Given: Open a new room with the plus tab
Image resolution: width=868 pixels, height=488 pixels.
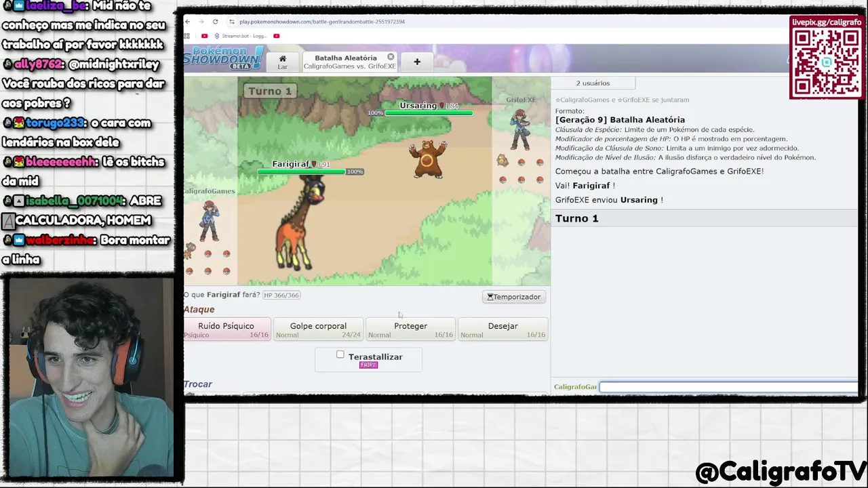Looking at the screenshot, I should (417, 62).
